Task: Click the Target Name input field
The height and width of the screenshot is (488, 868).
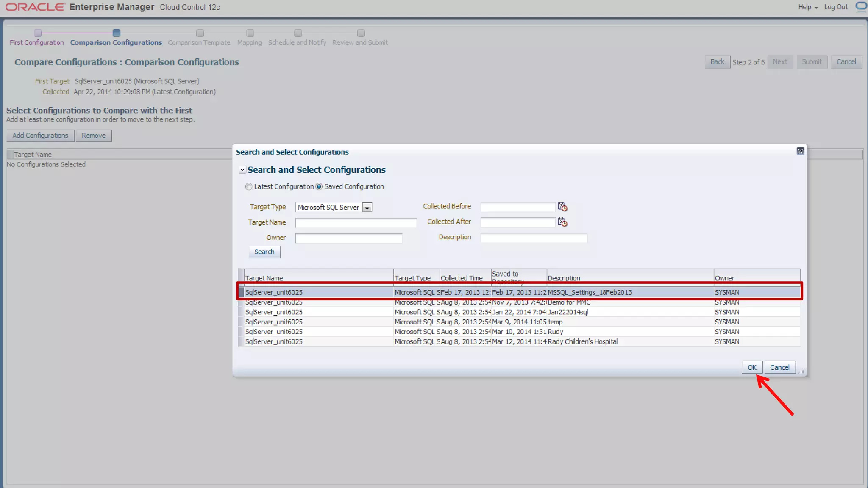Action: coord(356,223)
